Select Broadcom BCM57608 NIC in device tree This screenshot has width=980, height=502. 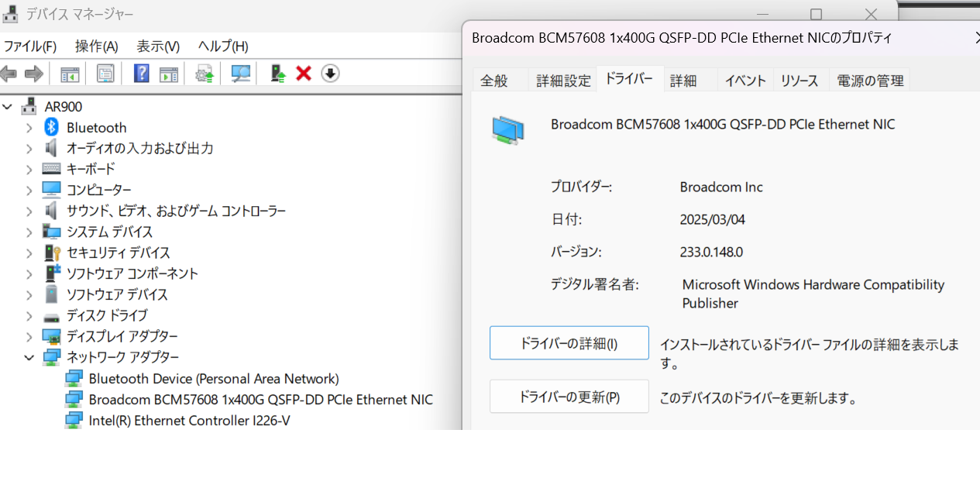tap(261, 400)
